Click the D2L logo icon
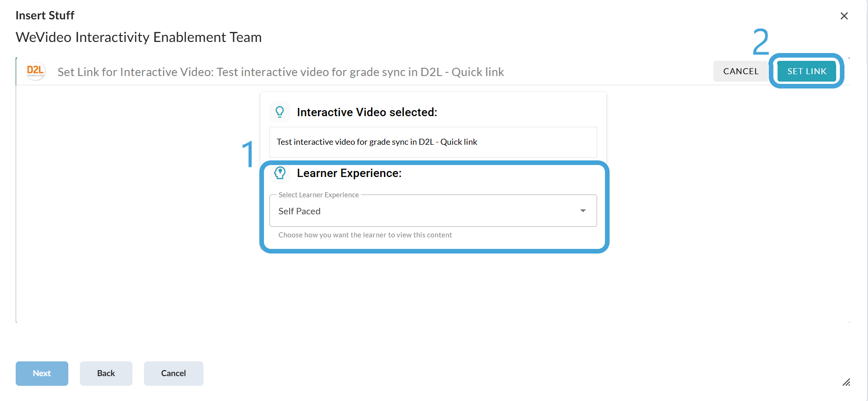Viewport: 868px width, 401px height. point(36,71)
